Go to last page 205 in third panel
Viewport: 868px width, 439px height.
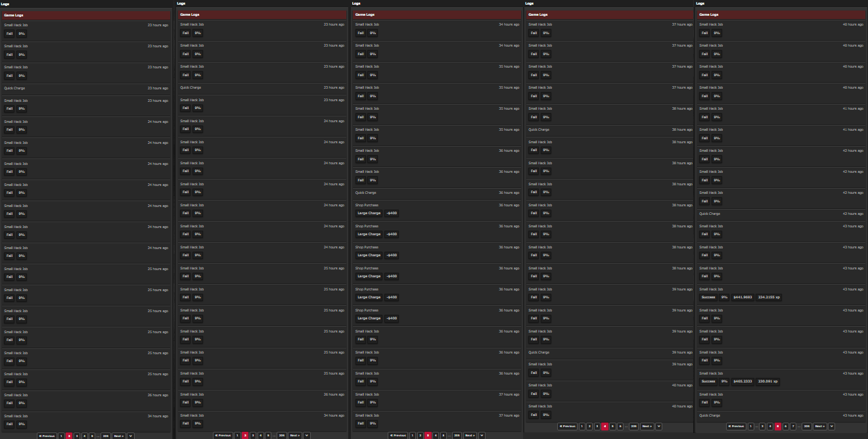pos(457,436)
